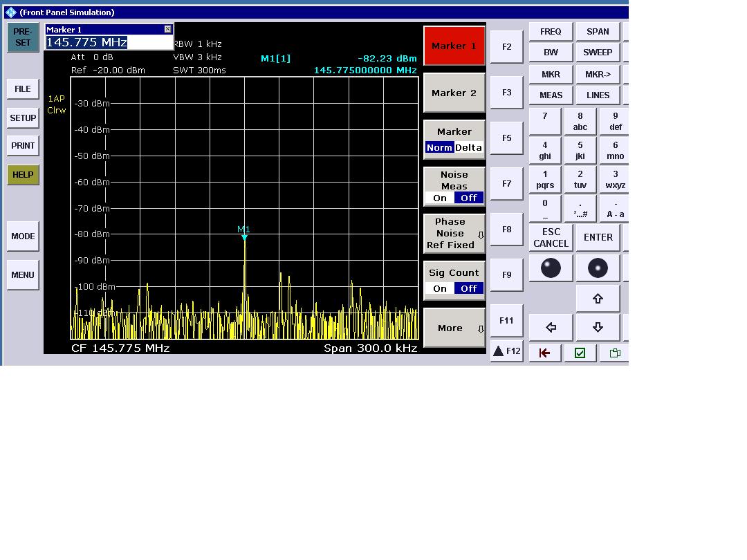Select the Marker 2 softkey
This screenshot has height=560, width=747.
point(454,93)
